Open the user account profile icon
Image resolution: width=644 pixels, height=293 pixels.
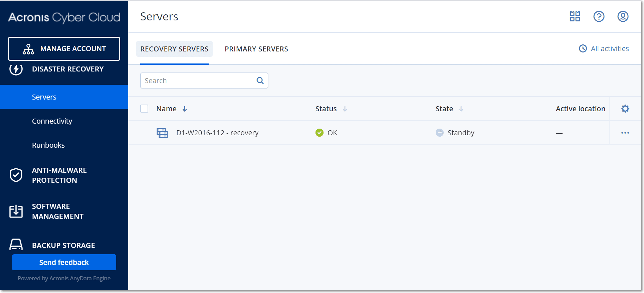point(623,16)
